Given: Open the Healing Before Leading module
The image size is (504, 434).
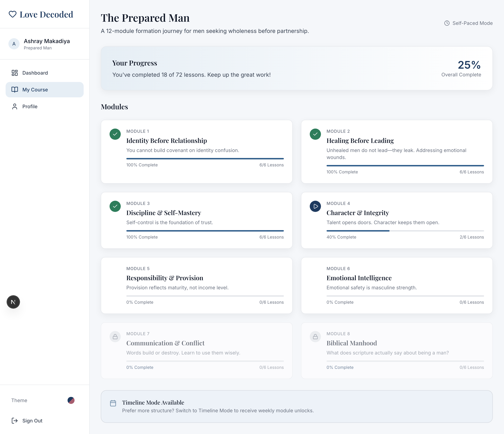Looking at the screenshot, I should pos(360,141).
